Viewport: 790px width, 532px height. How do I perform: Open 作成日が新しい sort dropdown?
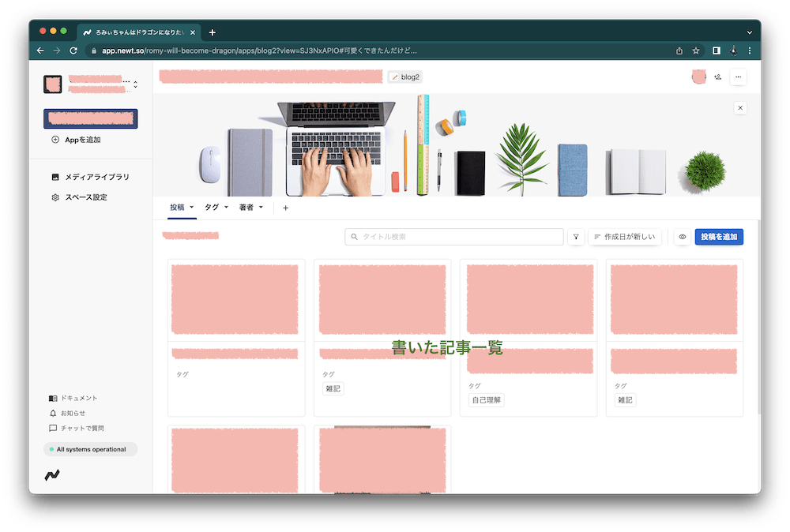(625, 237)
